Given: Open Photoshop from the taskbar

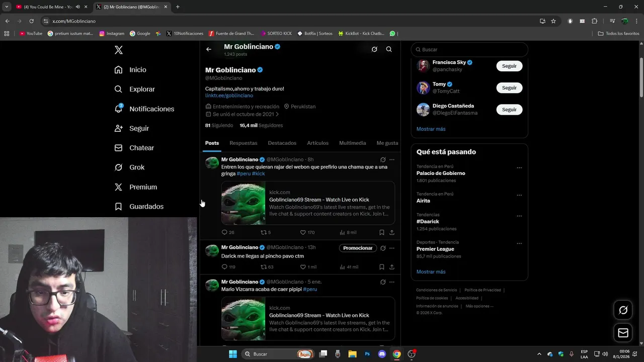Looking at the screenshot, I should pos(367,354).
